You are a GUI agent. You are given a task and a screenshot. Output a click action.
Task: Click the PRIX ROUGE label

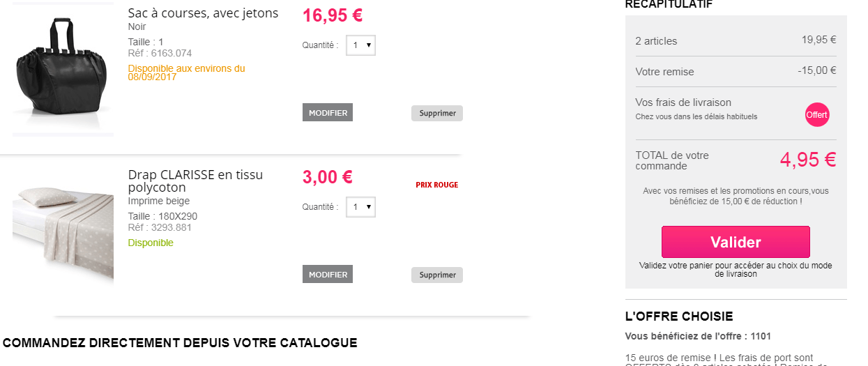[x=436, y=185]
